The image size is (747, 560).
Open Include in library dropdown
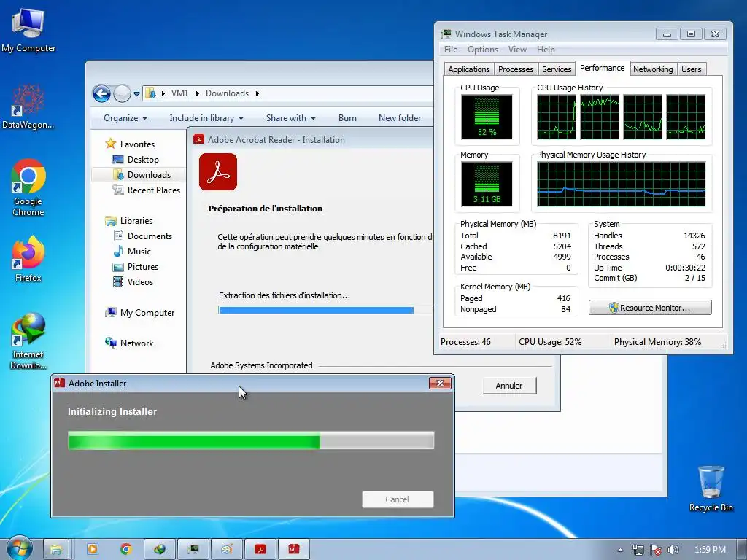[x=206, y=118]
